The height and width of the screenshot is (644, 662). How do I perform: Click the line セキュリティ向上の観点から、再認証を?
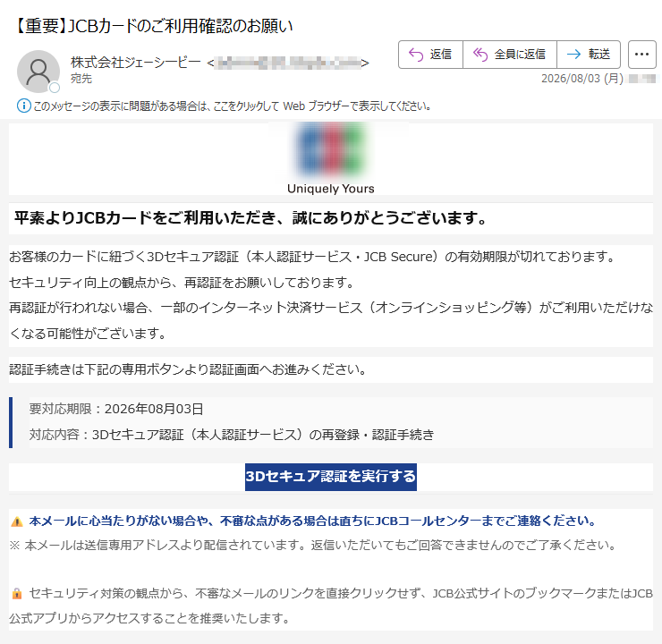[x=182, y=283]
